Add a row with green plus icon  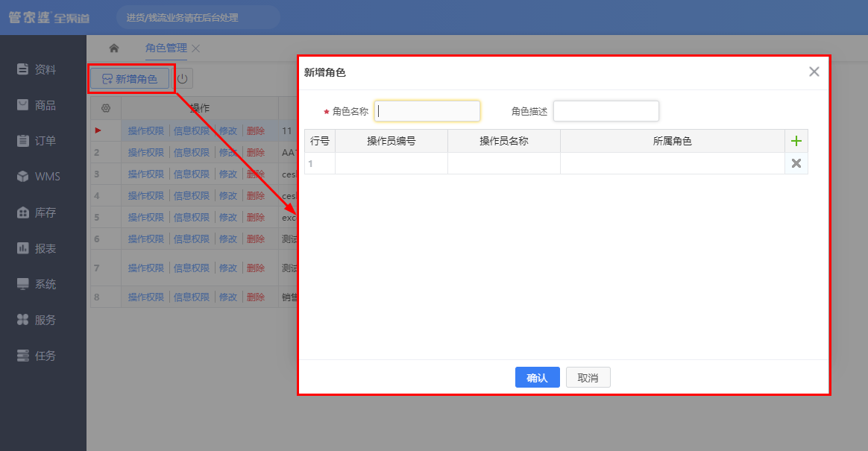pos(796,141)
